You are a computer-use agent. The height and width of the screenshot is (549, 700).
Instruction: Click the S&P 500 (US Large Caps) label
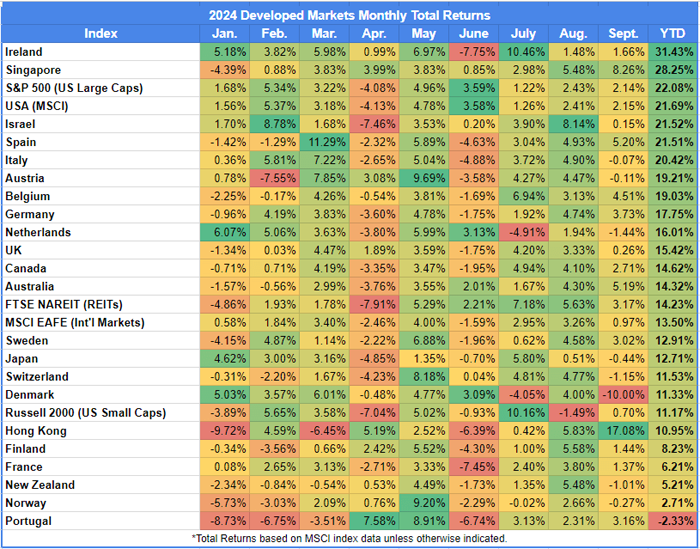click(71, 87)
